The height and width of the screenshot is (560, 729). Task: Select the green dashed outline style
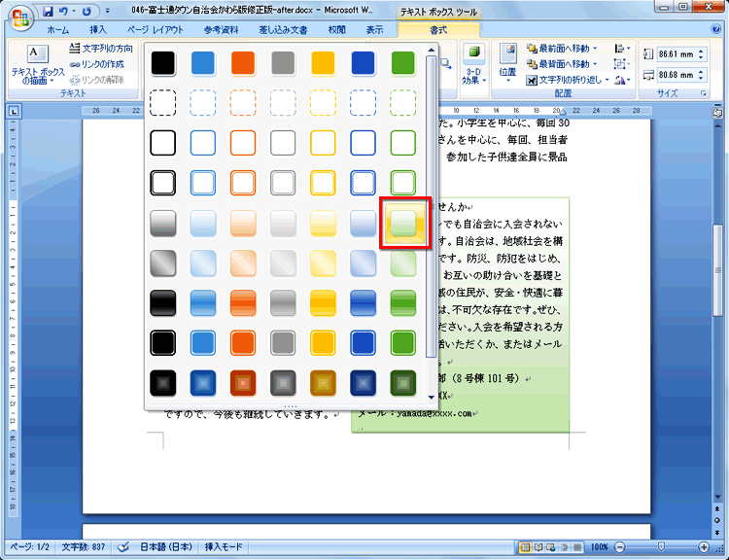click(x=402, y=103)
